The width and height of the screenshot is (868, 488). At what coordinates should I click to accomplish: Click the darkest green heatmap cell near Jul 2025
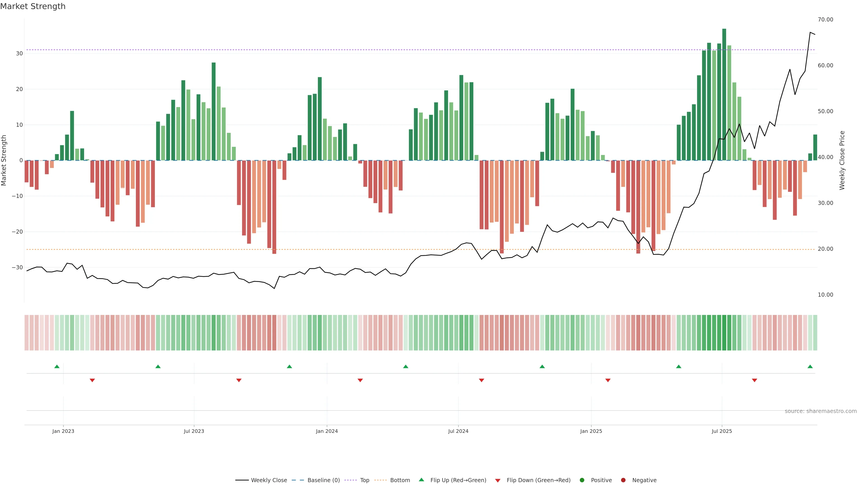[724, 332]
